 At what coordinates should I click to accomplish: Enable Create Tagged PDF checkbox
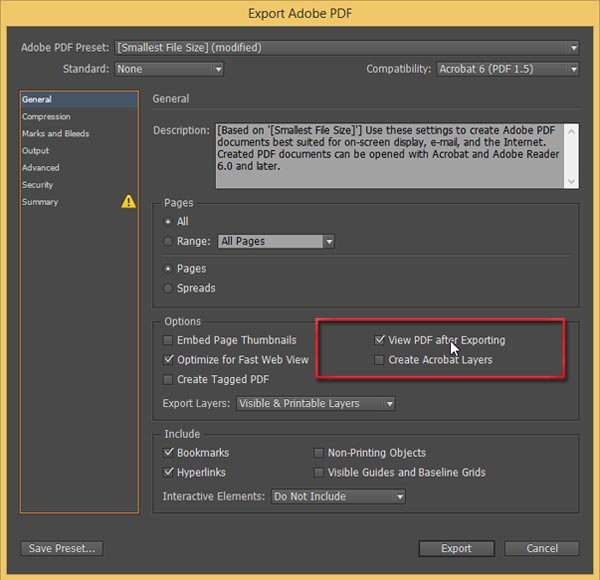click(x=168, y=380)
